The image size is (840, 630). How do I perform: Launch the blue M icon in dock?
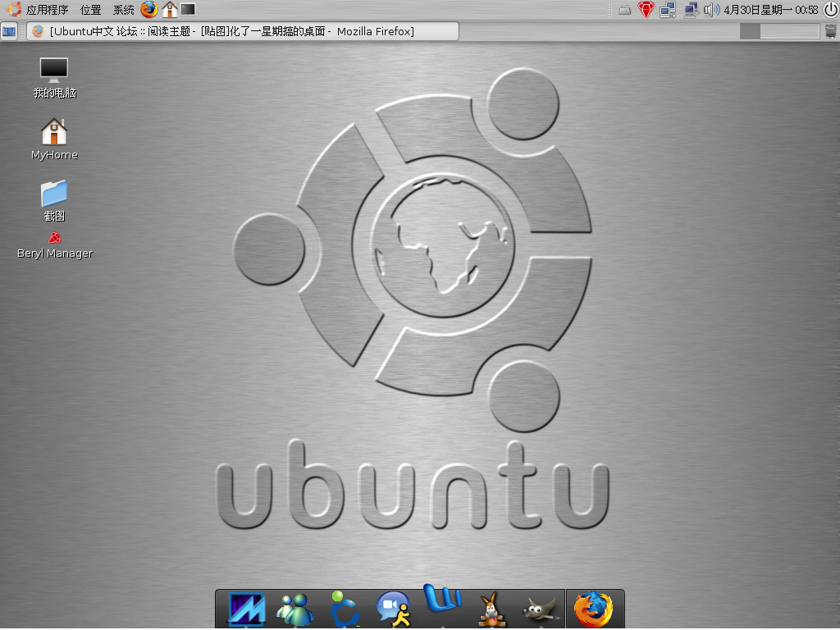246,609
